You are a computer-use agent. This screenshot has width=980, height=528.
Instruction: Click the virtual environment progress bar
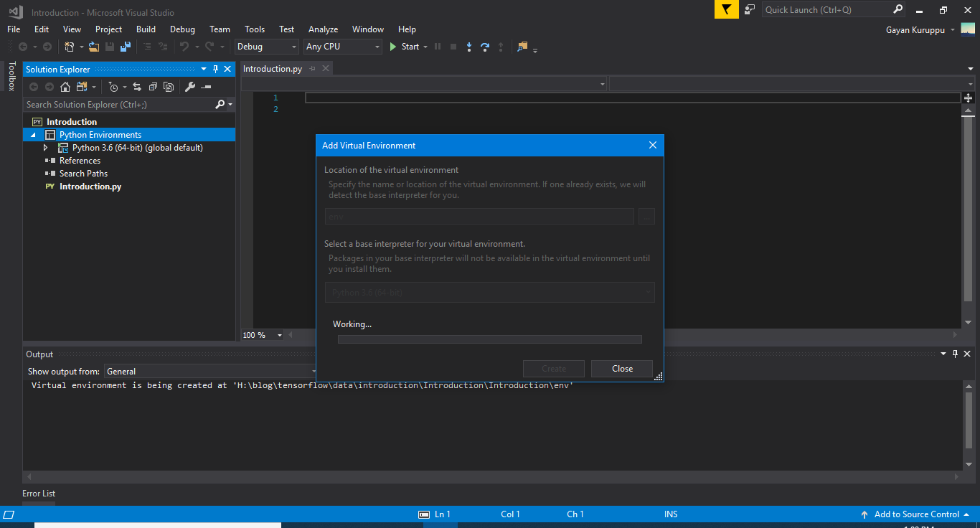(490, 339)
